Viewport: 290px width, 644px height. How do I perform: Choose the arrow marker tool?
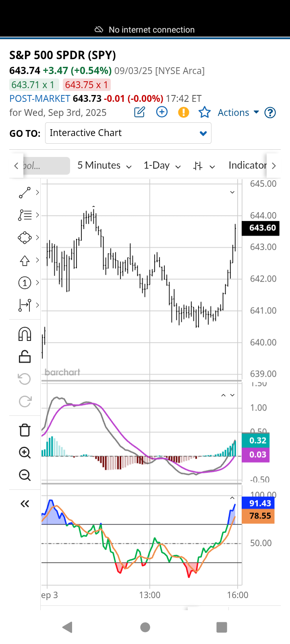click(25, 260)
